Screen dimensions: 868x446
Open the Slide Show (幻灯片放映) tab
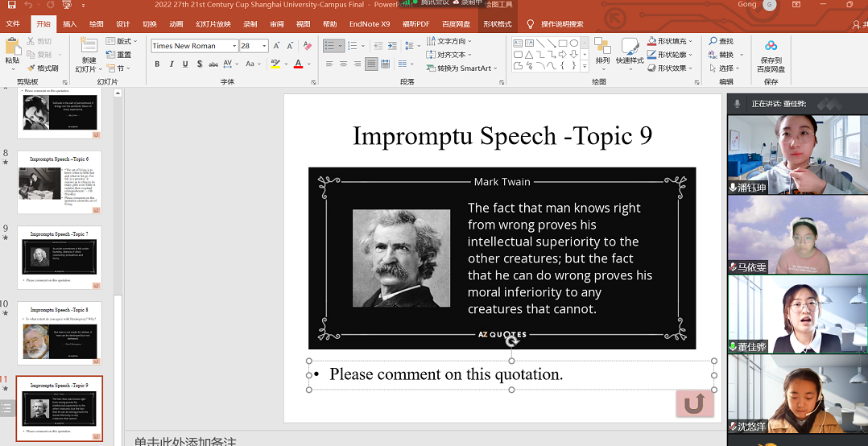click(x=213, y=24)
